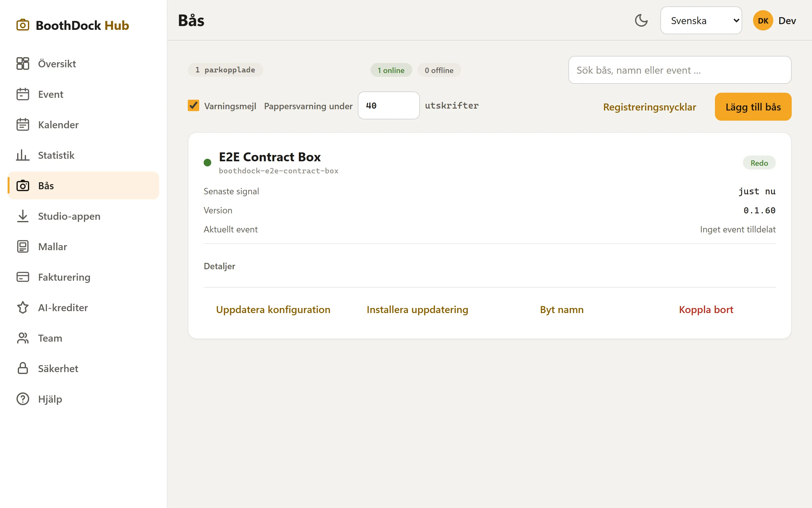Click the Varningsmejl label text
This screenshot has height=508, width=812.
tap(230, 106)
